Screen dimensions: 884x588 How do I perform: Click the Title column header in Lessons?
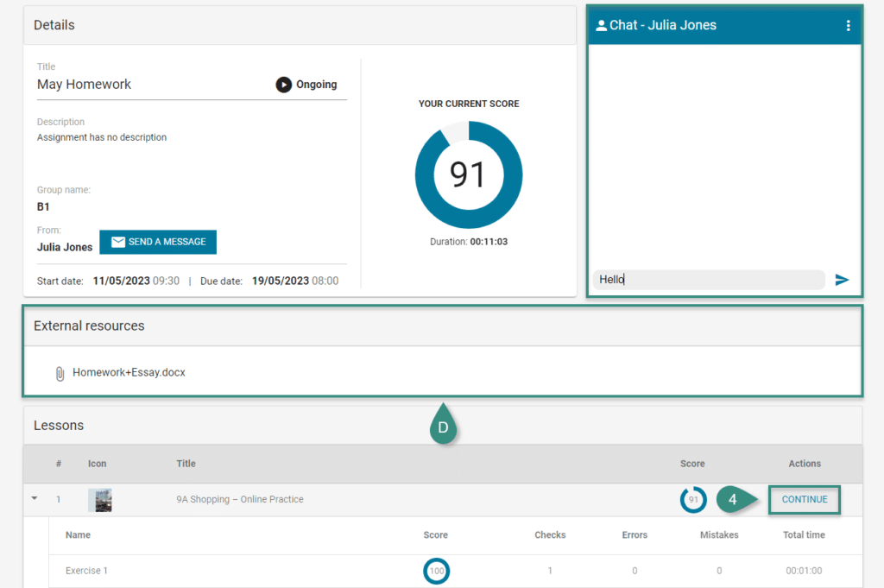coord(186,464)
